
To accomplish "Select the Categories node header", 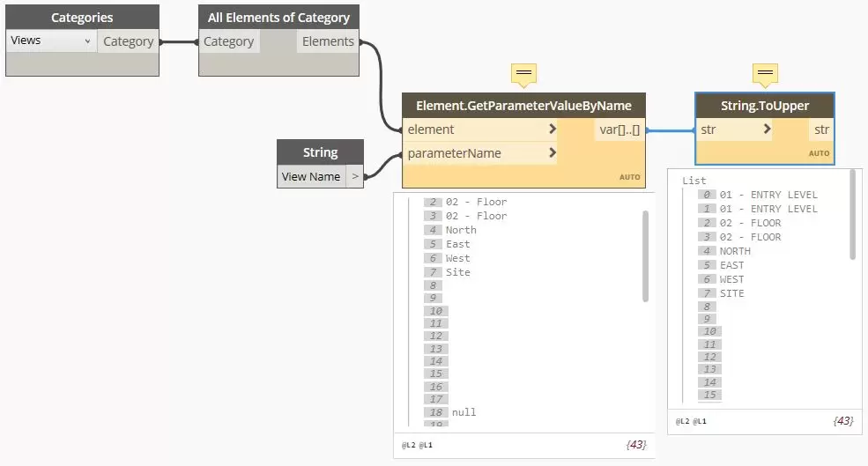I will (x=82, y=18).
